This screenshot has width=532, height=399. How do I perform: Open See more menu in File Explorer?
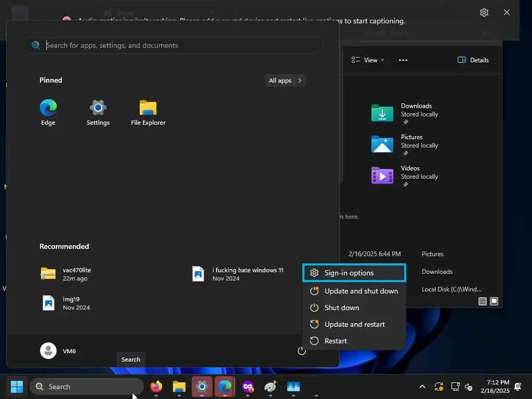pyautogui.click(x=403, y=60)
